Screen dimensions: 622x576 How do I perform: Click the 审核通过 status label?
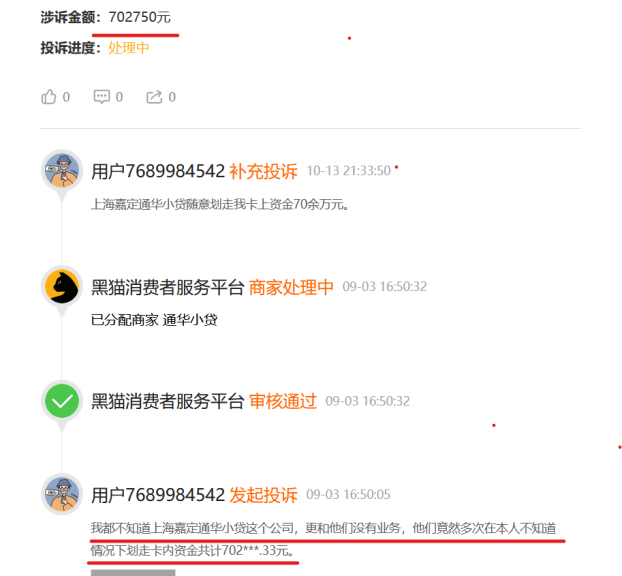click(x=283, y=401)
